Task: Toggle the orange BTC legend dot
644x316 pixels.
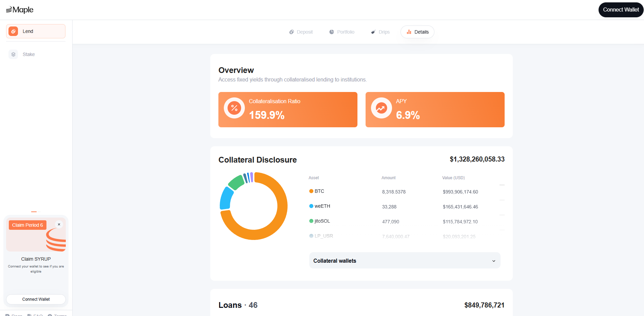Action: (311, 191)
